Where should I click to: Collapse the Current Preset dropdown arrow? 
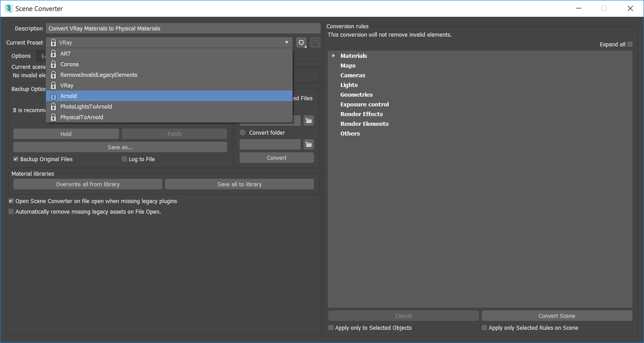coord(287,42)
